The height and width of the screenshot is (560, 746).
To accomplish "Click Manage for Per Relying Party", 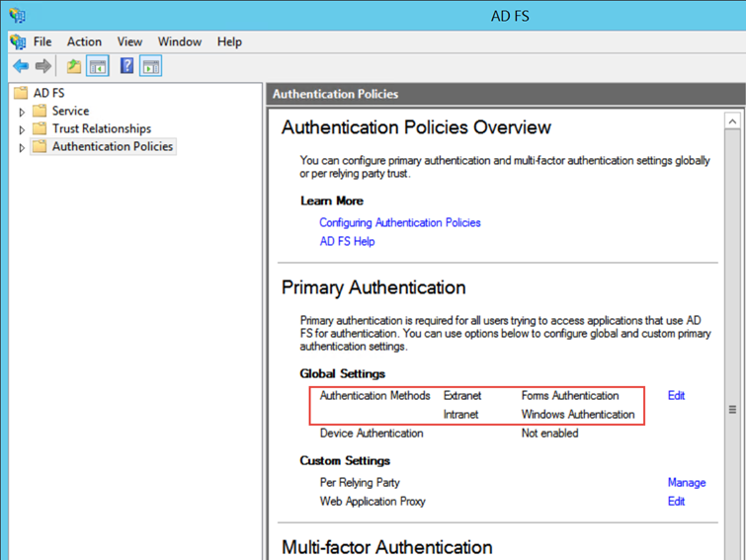I will (x=687, y=483).
